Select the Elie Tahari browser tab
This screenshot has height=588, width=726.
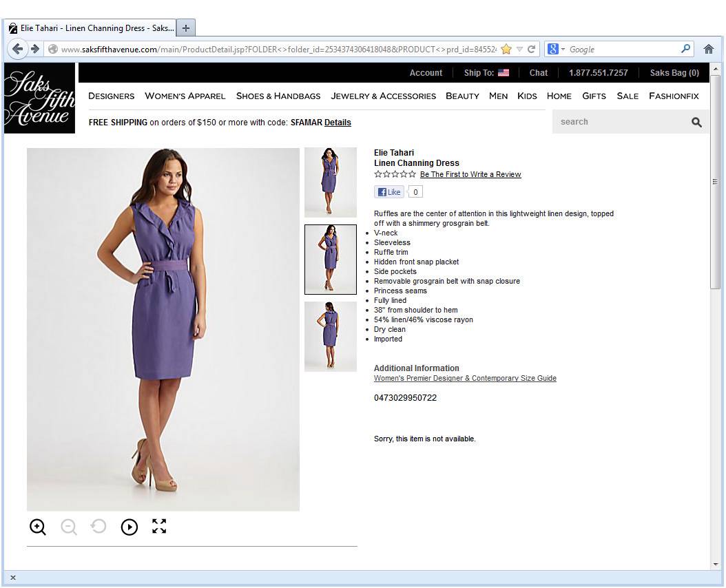(x=92, y=28)
